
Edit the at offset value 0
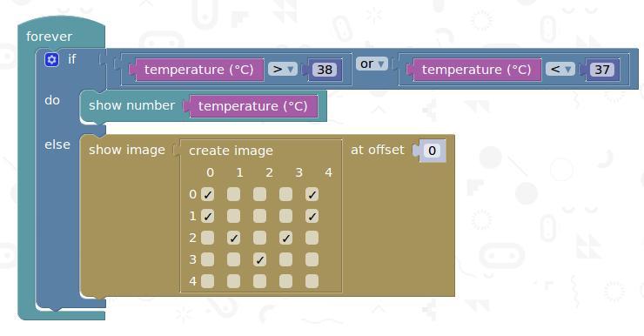tap(432, 151)
